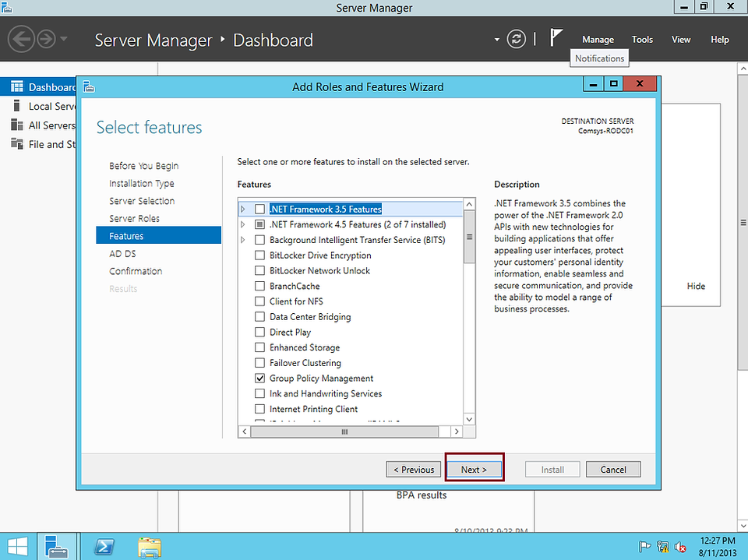Click the Server Manager window vertical scrollbar

(x=743, y=222)
